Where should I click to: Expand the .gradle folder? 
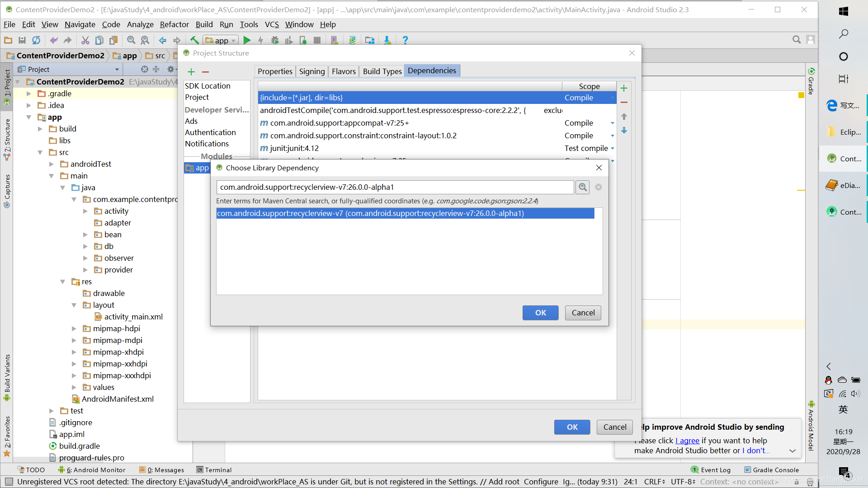click(x=29, y=94)
